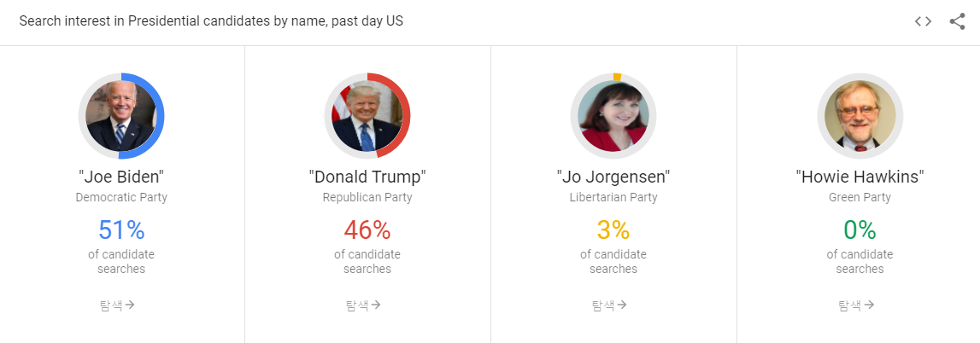Open the 탐색 link under Howie Hawkins
980x343 pixels.
click(856, 305)
